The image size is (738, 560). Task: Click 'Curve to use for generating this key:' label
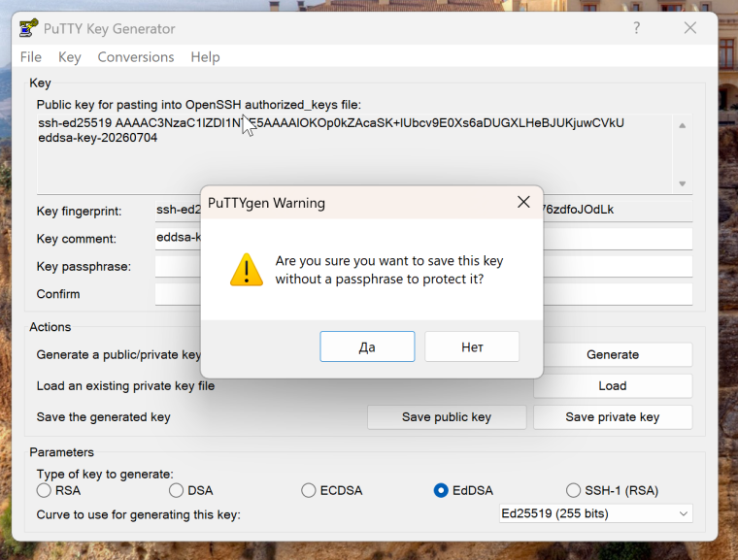pyautogui.click(x=138, y=514)
